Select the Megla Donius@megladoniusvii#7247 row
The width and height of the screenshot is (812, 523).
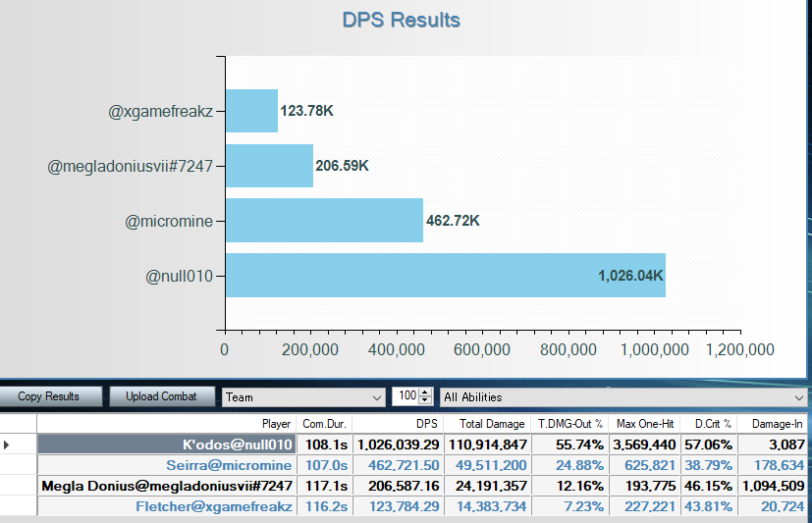(x=165, y=486)
